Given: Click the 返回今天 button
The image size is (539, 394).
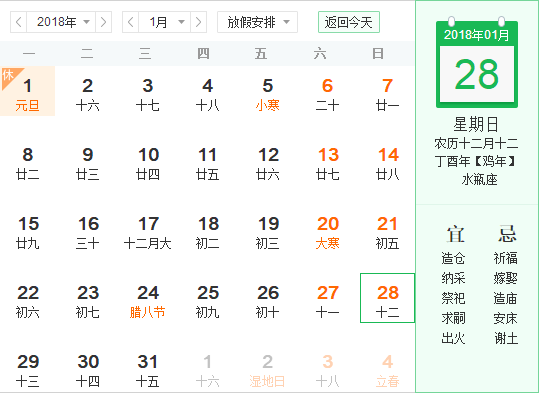Looking at the screenshot, I should pos(349,22).
